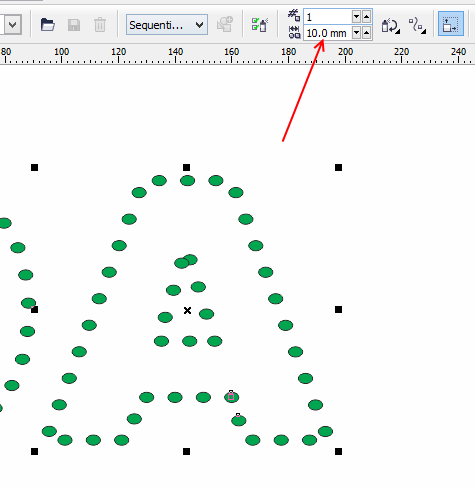Click the save spraylist floppy icon
The width and height of the screenshot is (475, 487).
(x=74, y=25)
